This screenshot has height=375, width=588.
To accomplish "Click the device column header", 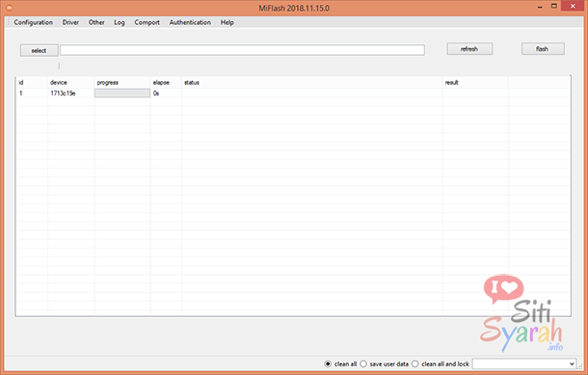I will [x=70, y=83].
